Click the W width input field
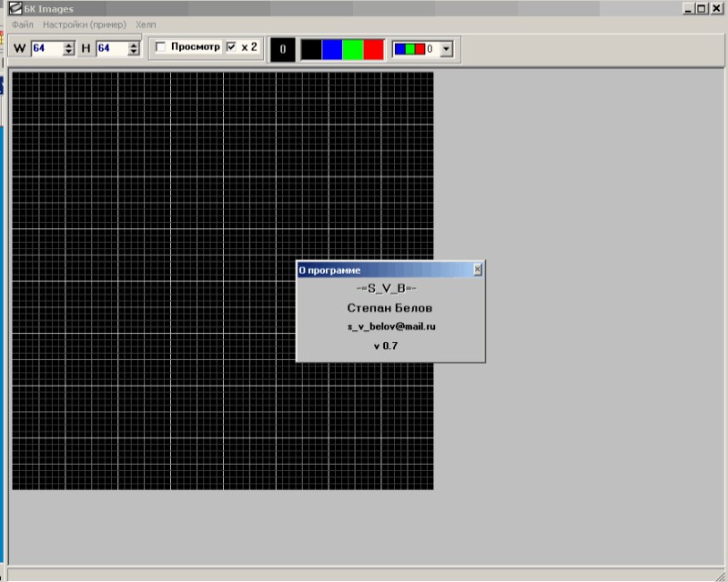 [x=46, y=48]
